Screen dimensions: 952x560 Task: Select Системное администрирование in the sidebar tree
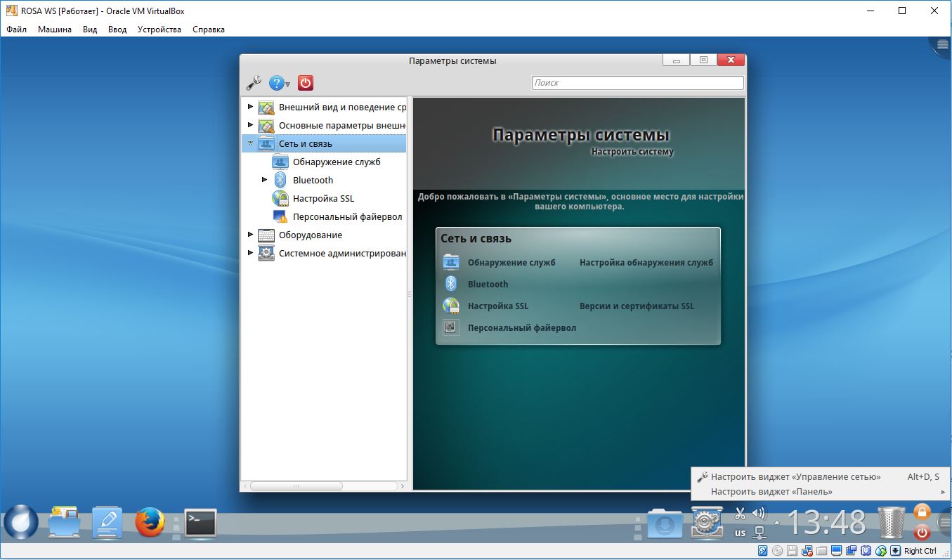pos(332,253)
